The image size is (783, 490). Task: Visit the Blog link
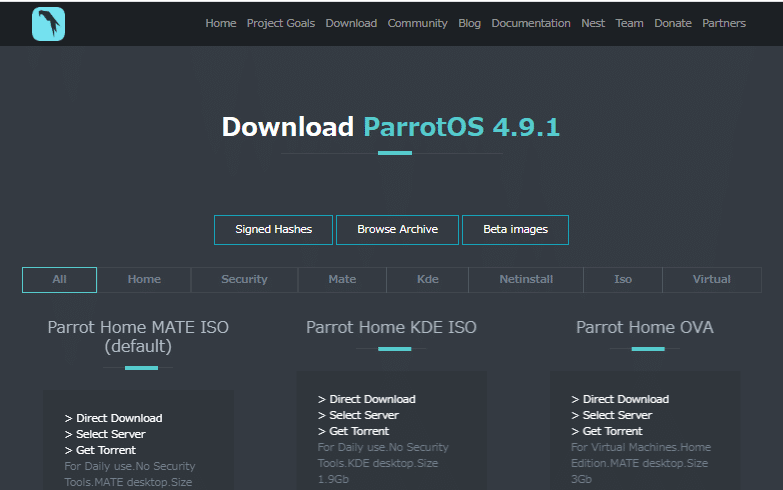(x=469, y=23)
